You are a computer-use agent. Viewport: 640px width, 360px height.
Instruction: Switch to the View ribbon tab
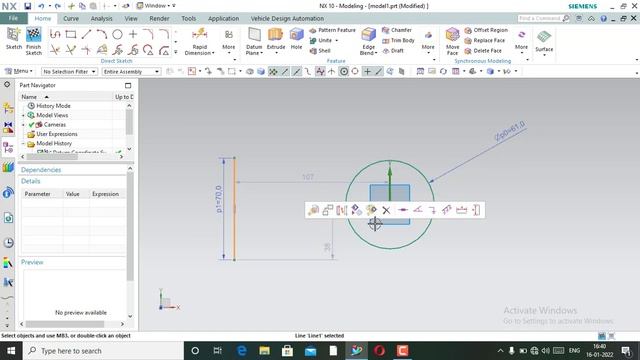(x=131, y=18)
